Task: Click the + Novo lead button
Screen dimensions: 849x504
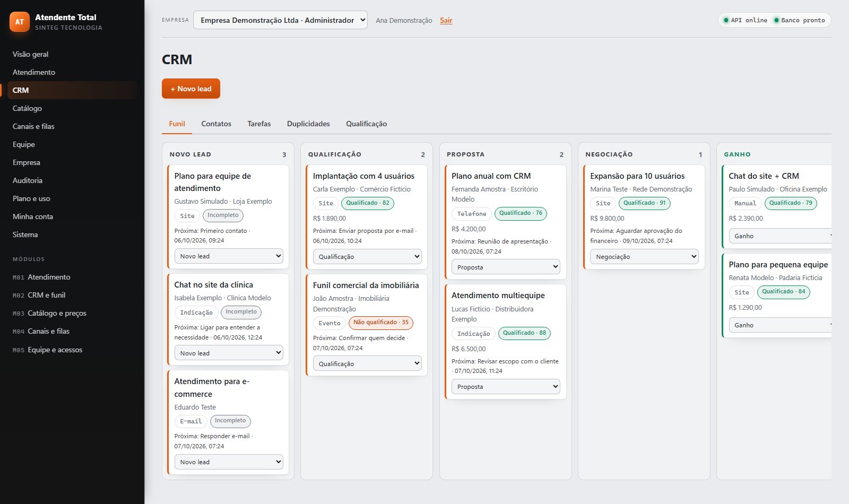Action: (x=191, y=89)
